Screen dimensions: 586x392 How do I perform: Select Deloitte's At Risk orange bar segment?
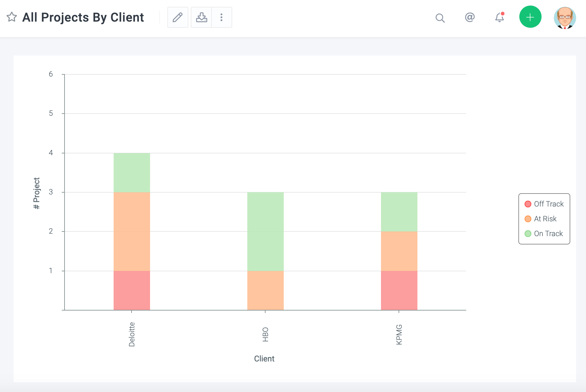(x=132, y=231)
